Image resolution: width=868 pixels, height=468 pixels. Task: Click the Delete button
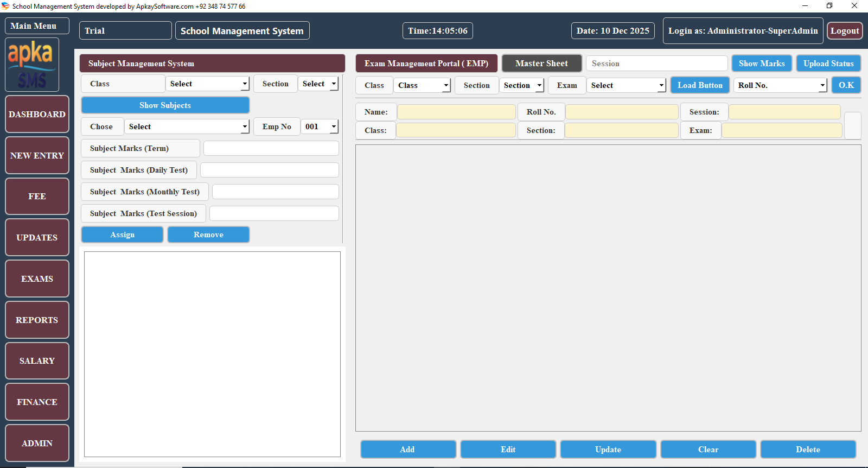(x=808, y=450)
